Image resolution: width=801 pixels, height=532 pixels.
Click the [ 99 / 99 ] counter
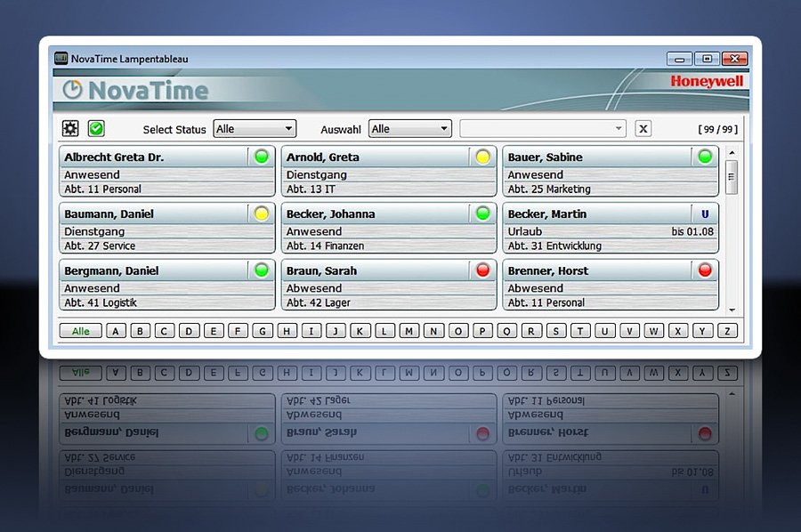click(x=717, y=129)
